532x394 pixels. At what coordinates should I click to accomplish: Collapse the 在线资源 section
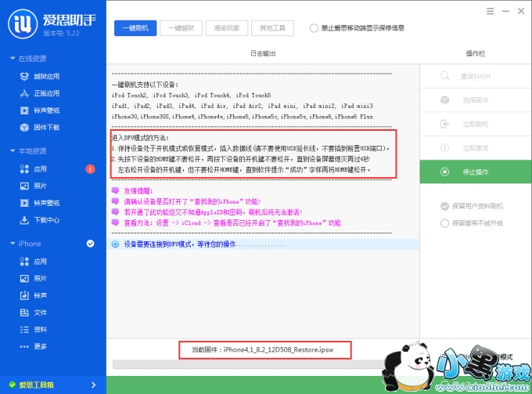tap(13, 59)
